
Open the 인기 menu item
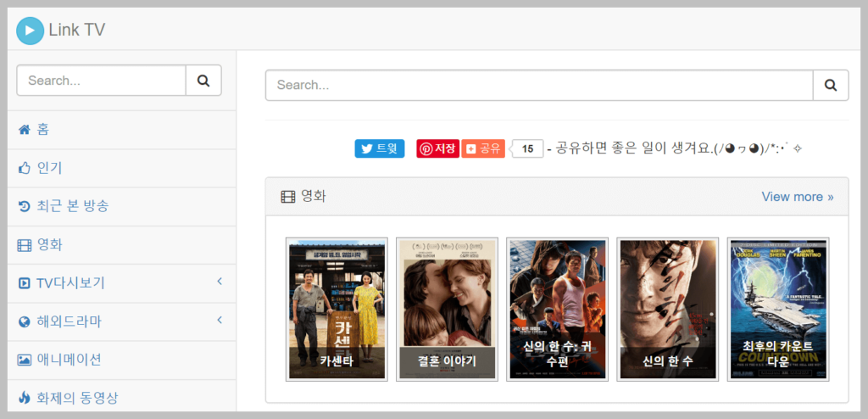pyautogui.click(x=122, y=168)
